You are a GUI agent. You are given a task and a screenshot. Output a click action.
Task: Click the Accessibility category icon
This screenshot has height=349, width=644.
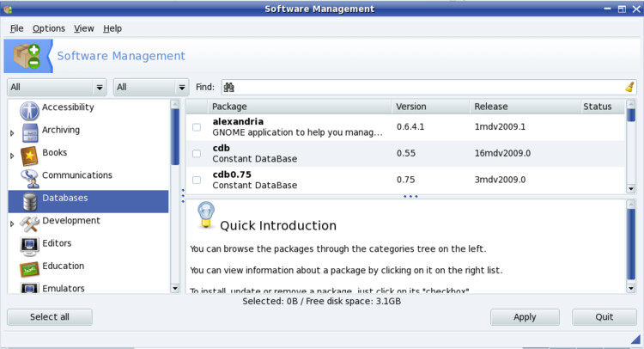click(x=29, y=110)
